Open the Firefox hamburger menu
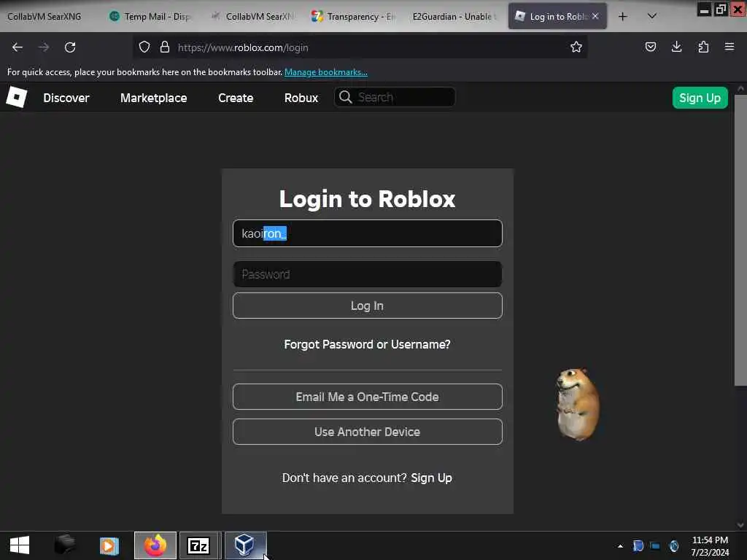Screen dimensions: 747x560 point(729,47)
